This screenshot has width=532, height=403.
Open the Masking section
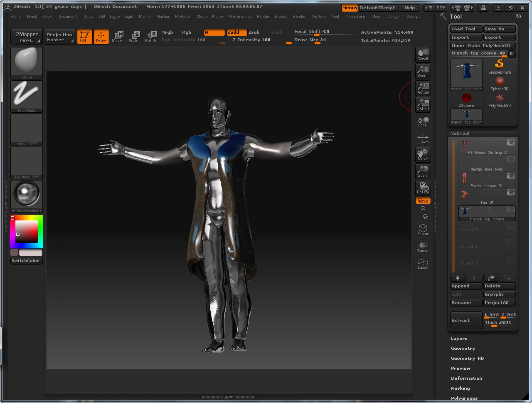click(x=460, y=388)
